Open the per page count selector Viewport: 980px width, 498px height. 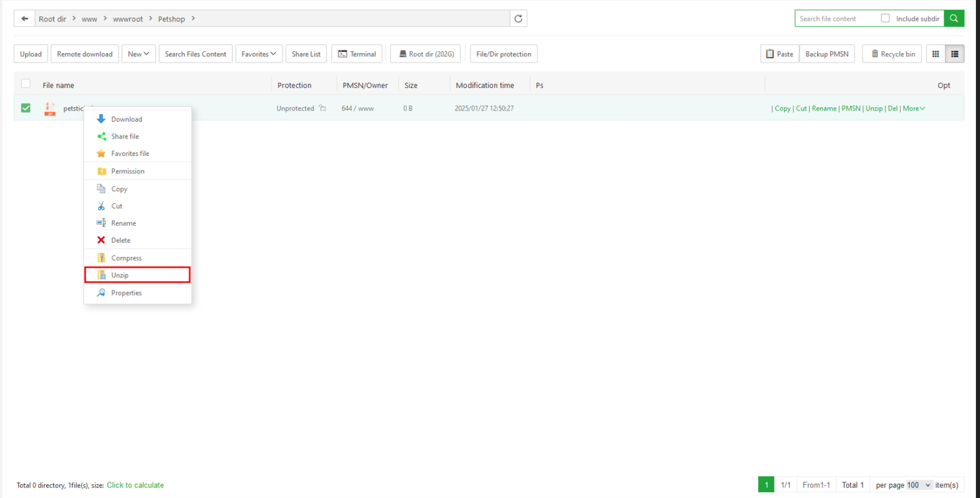(919, 485)
